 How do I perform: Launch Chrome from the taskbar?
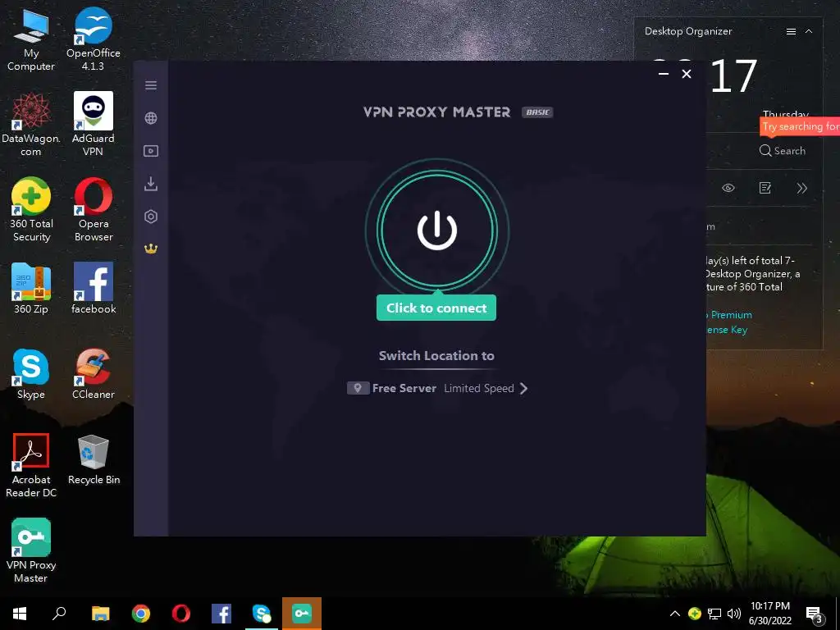coord(141,614)
